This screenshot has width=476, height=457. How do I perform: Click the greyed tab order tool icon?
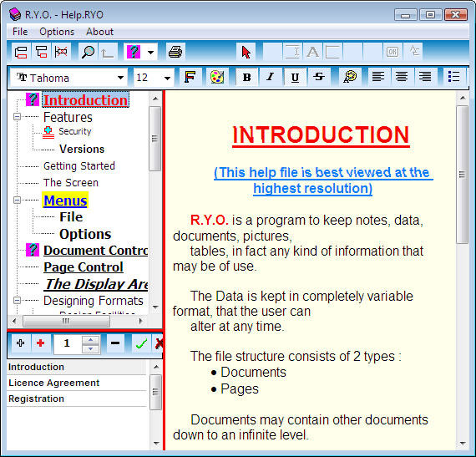(x=414, y=51)
